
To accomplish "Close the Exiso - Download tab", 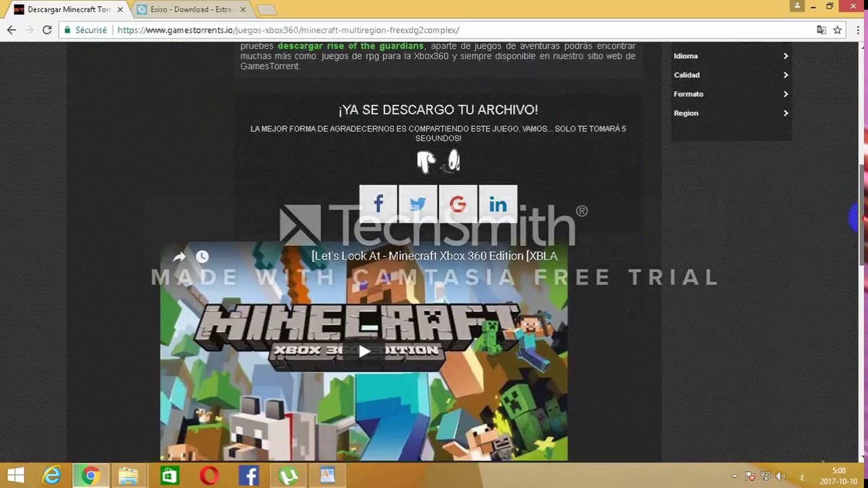I will pyautogui.click(x=243, y=9).
